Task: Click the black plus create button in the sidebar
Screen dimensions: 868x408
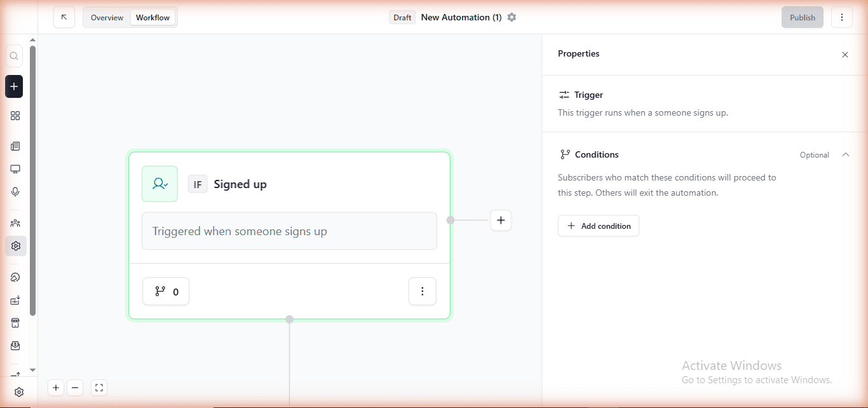Action: tap(14, 86)
